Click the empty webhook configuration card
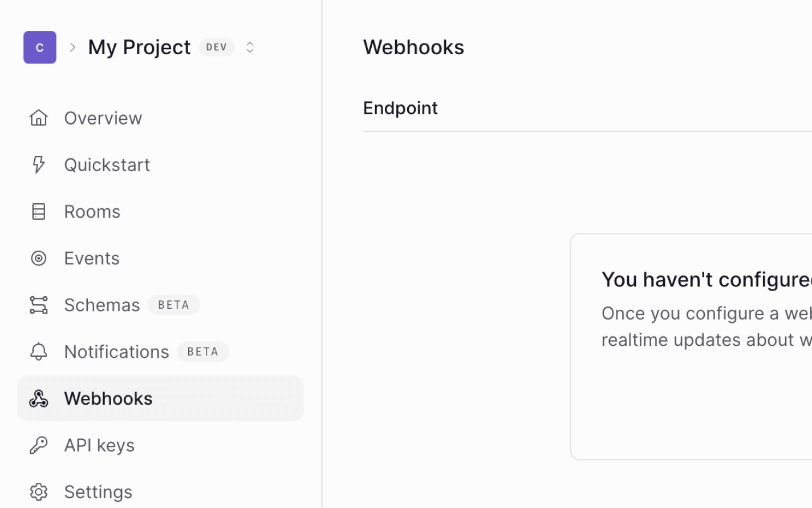The width and height of the screenshot is (812, 508). [x=690, y=345]
